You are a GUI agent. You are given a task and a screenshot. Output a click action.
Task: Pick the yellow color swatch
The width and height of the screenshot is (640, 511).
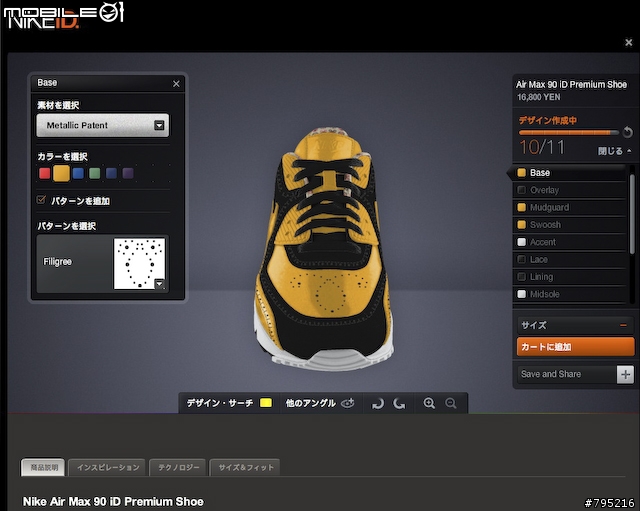[61, 173]
